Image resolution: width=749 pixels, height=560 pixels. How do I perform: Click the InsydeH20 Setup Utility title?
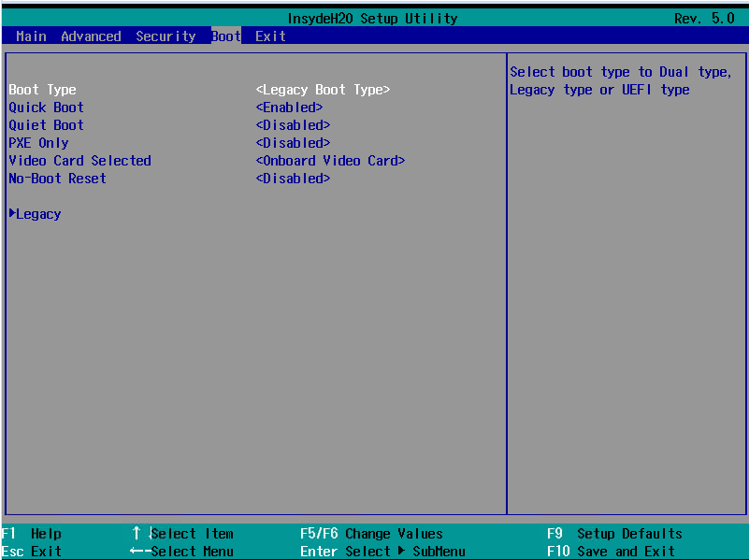(372, 19)
